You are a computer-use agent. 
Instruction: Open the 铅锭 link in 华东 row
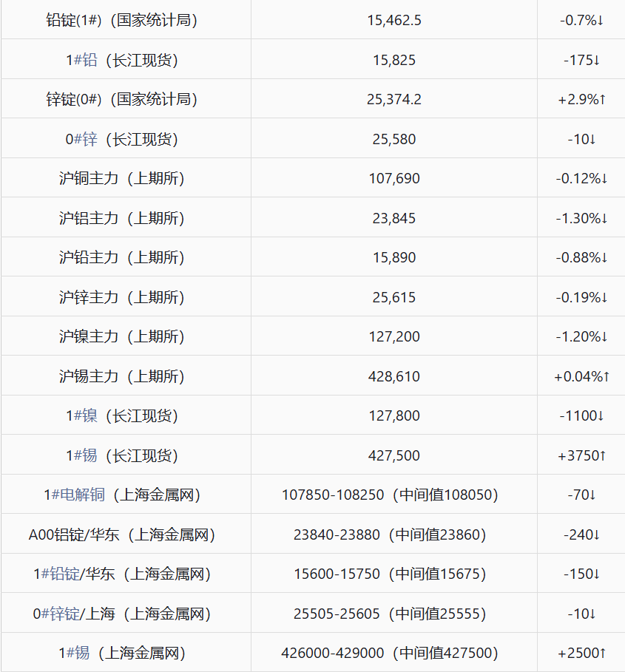65,574
